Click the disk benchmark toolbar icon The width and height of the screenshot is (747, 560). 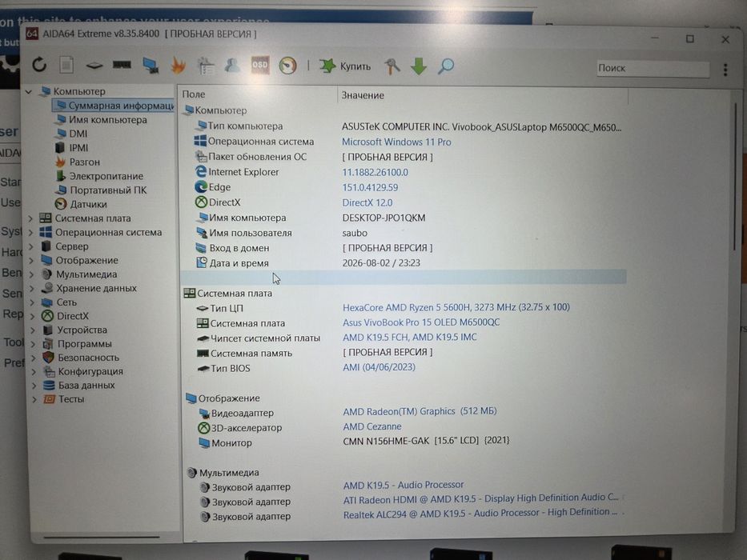coord(94,66)
